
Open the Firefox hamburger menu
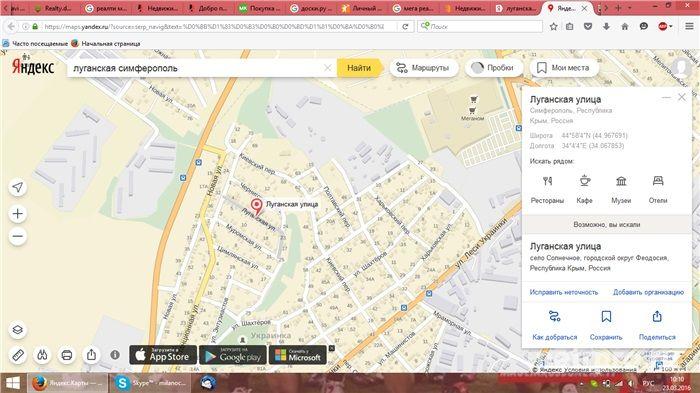[x=689, y=26]
